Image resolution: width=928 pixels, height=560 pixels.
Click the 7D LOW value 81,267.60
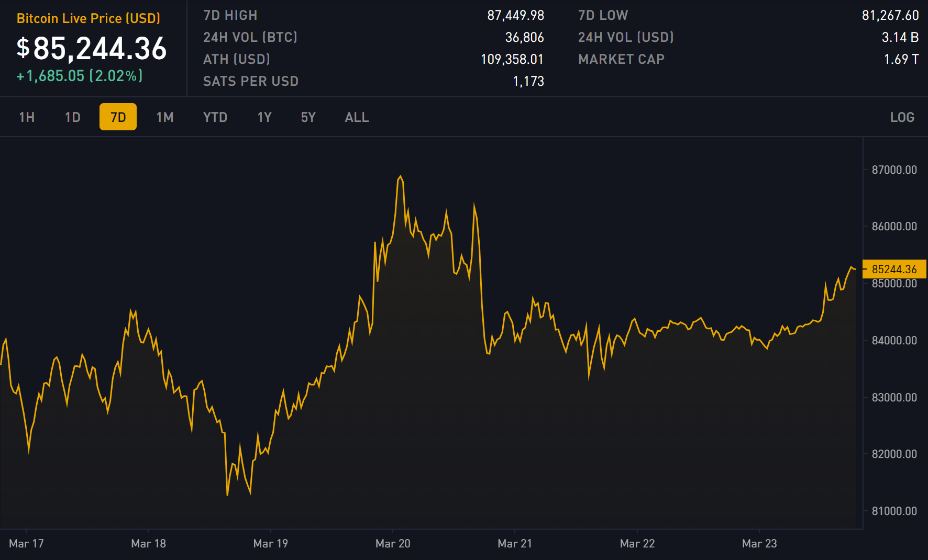(x=890, y=15)
